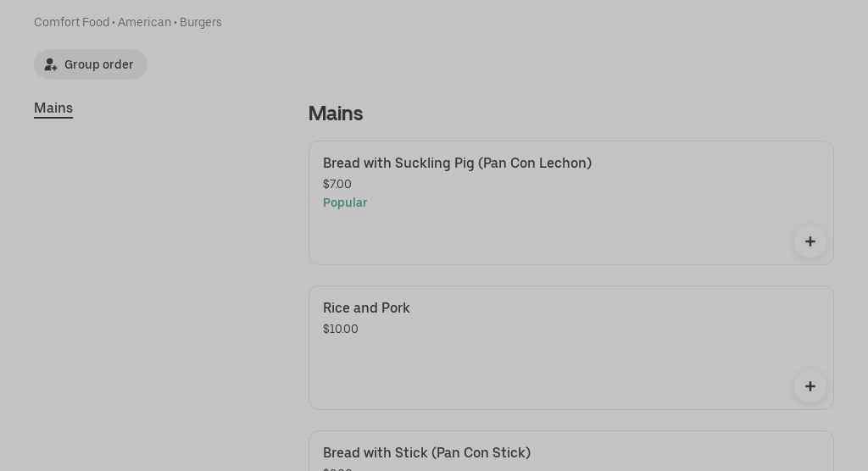This screenshot has height=471, width=868.
Task: Click the Mains section heading
Action: click(336, 114)
